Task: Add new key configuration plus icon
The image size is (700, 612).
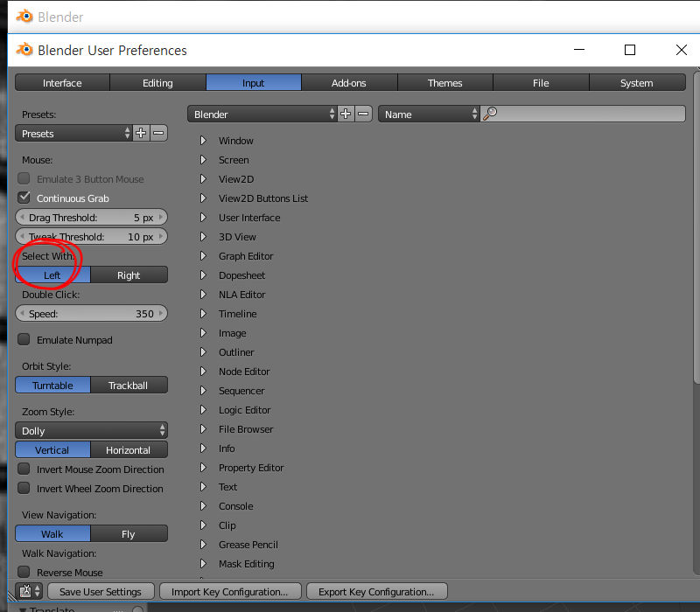Action: [x=346, y=114]
